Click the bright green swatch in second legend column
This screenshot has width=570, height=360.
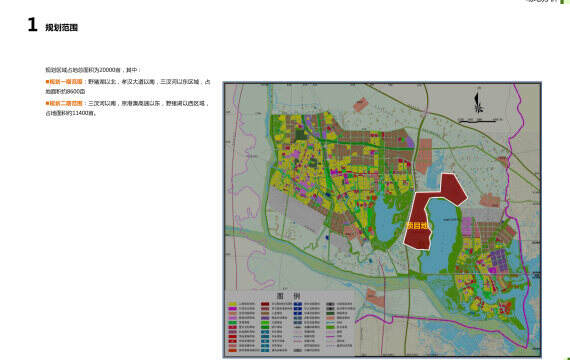(x=265, y=323)
